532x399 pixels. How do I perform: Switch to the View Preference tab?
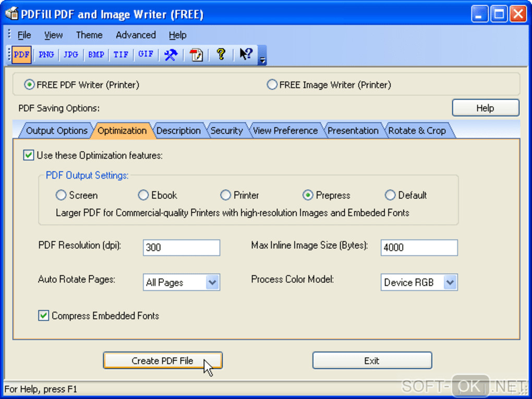click(x=285, y=130)
